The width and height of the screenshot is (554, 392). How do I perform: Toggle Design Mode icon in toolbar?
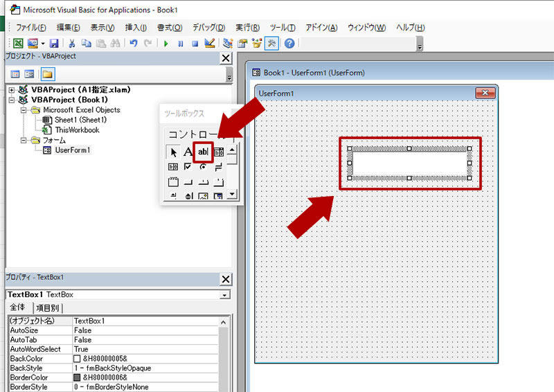pyautogui.click(x=210, y=44)
